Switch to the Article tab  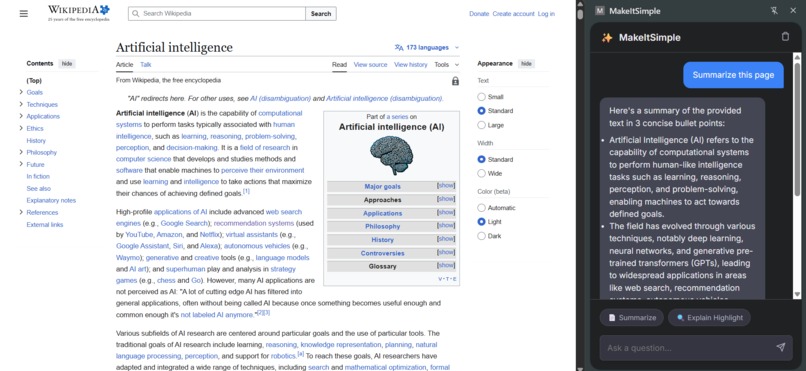[124, 65]
